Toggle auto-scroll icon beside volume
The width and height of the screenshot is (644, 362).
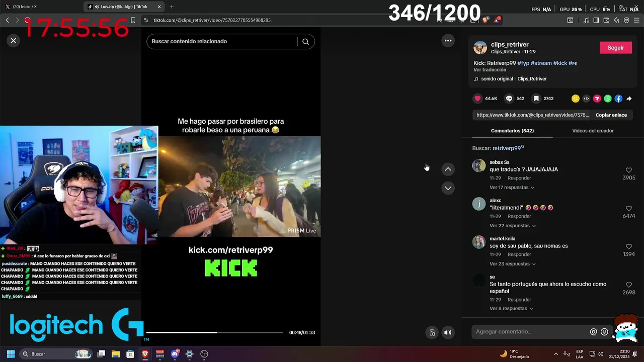point(432,332)
